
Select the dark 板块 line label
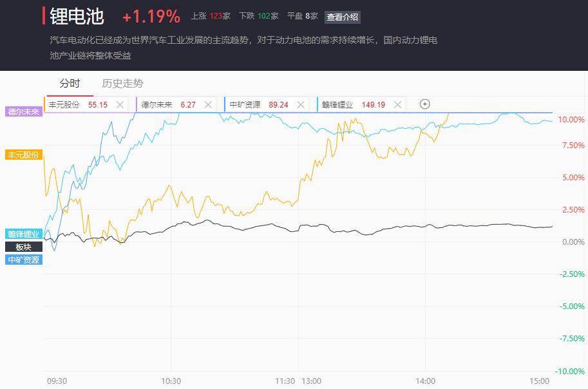(24, 247)
